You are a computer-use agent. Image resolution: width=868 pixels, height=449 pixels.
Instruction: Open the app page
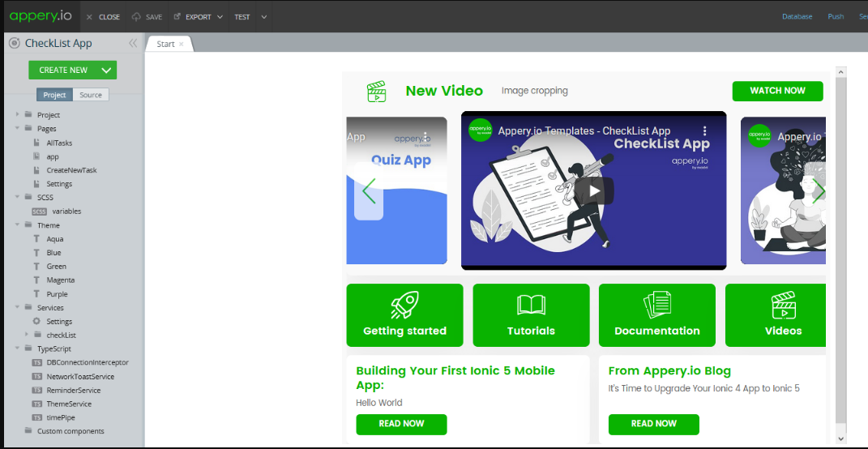(53, 156)
